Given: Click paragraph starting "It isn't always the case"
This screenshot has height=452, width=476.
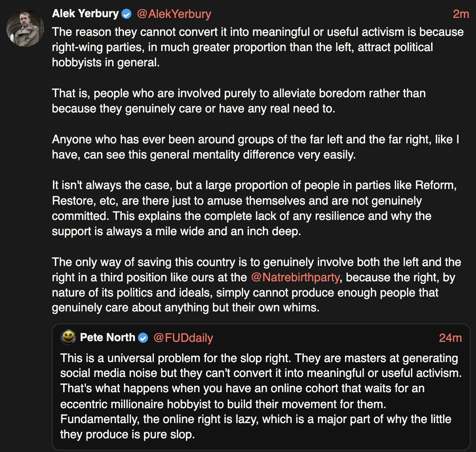Looking at the screenshot, I should click(x=254, y=208).
